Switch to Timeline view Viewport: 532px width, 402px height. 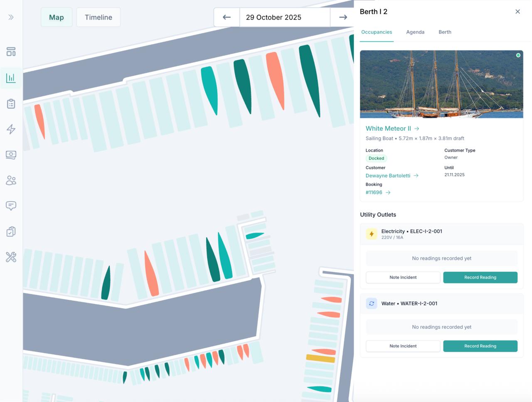point(98,17)
